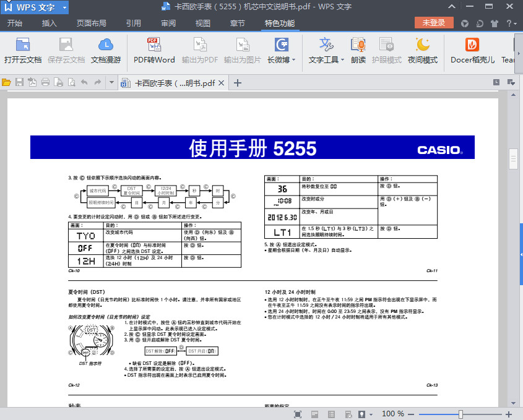Click the 夏令时间 (DST) heading

click(87, 292)
